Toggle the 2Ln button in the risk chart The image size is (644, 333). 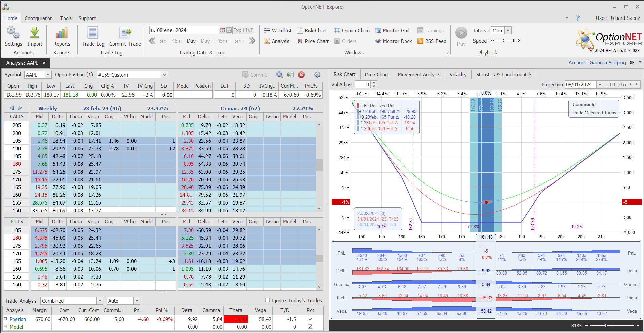pyautogui.click(x=622, y=85)
